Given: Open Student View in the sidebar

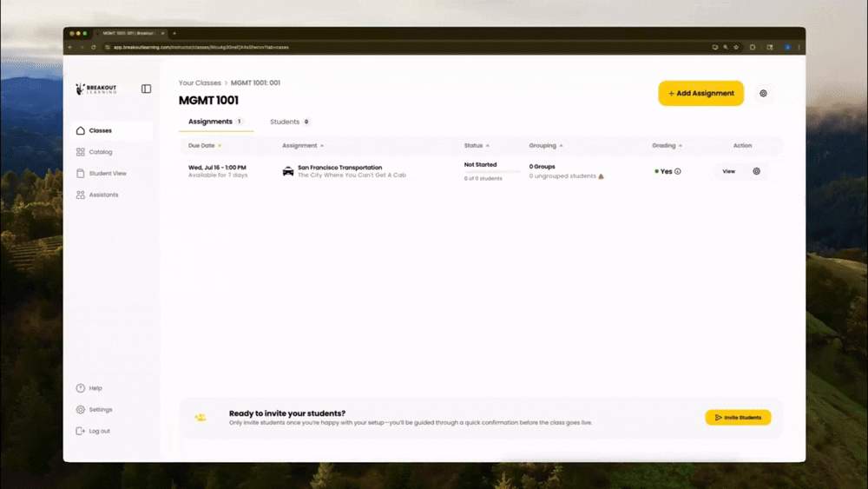Looking at the screenshot, I should 102,174.
